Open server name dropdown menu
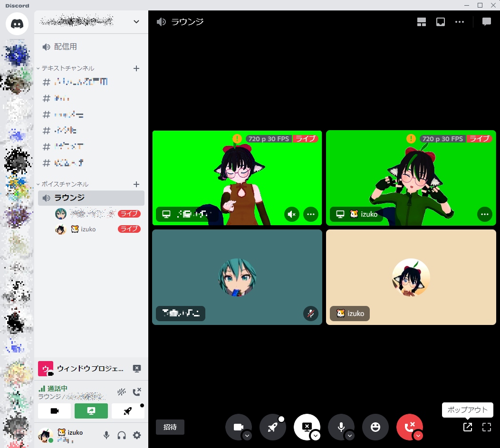 click(136, 22)
